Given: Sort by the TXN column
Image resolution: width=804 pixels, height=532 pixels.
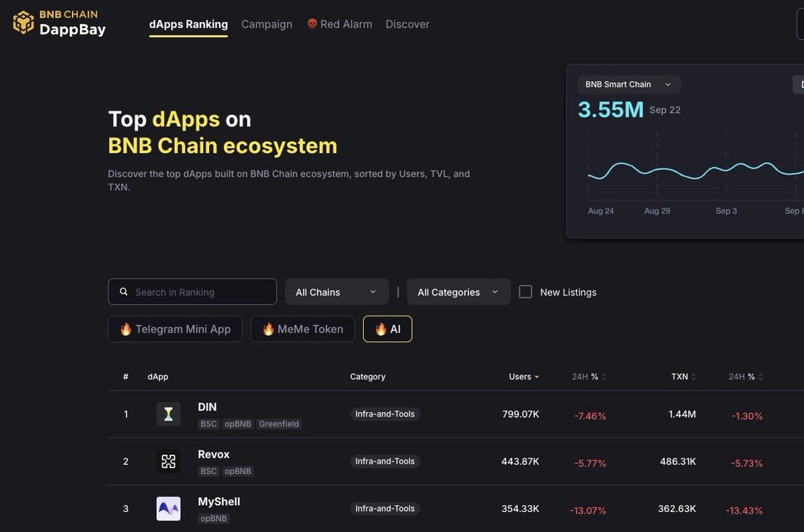Looking at the screenshot, I should (x=683, y=377).
